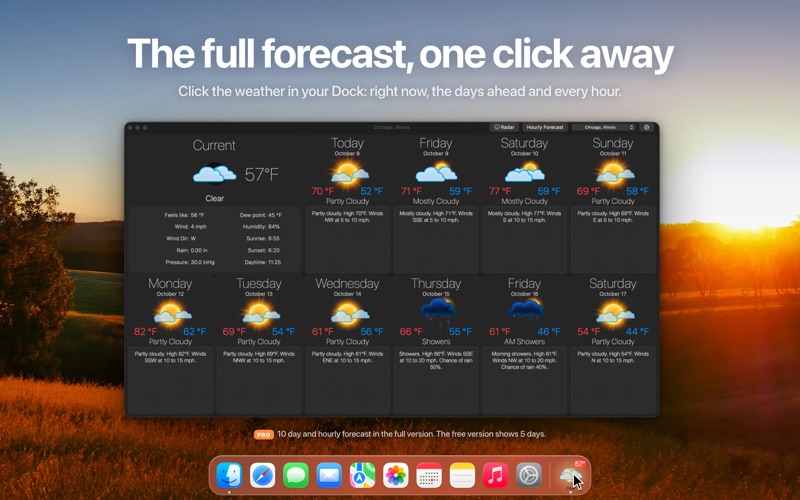Open Calendar from the Dock
Image resolution: width=800 pixels, height=500 pixels.
pyautogui.click(x=429, y=475)
